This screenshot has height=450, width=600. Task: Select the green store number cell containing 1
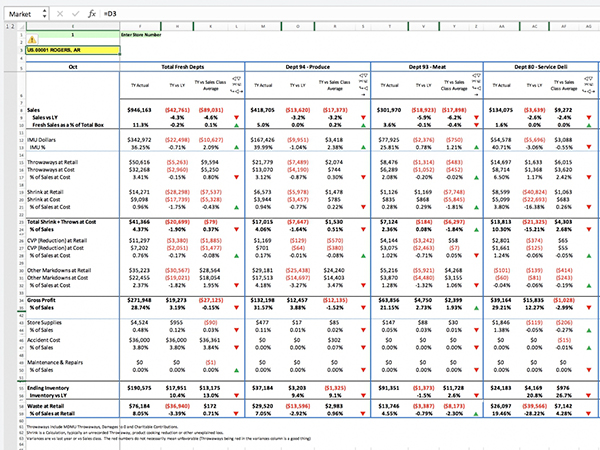[73, 34]
